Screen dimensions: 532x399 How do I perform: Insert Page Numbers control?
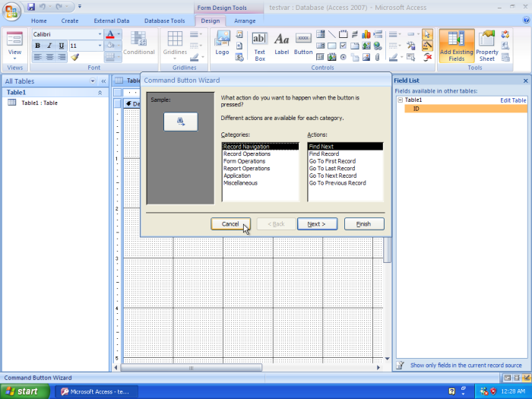(x=239, y=46)
